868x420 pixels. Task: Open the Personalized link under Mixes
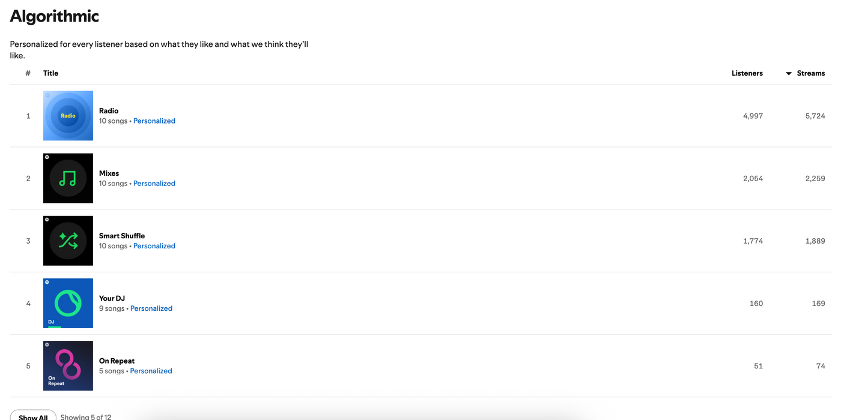pyautogui.click(x=154, y=183)
